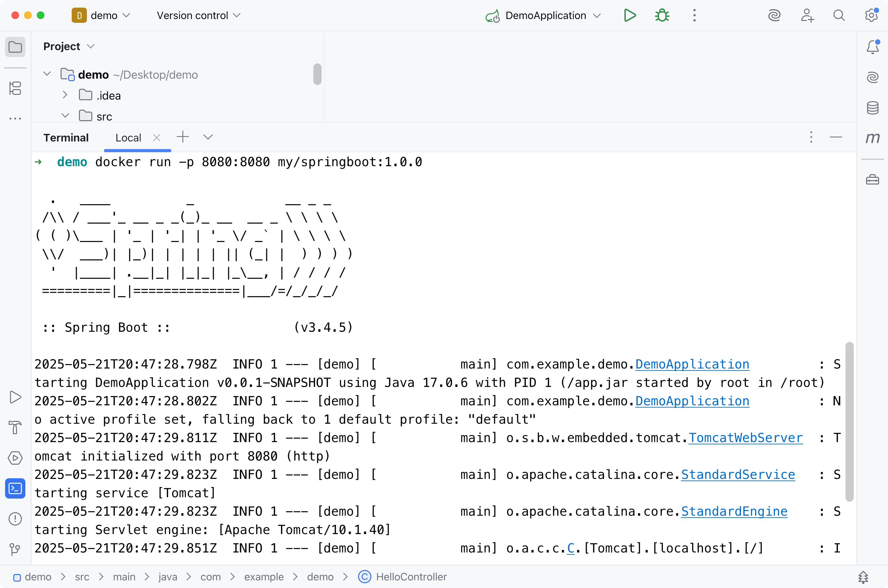Debug DemoApplication with the bug icon
Image resolution: width=888 pixels, height=588 pixels.
coord(662,15)
